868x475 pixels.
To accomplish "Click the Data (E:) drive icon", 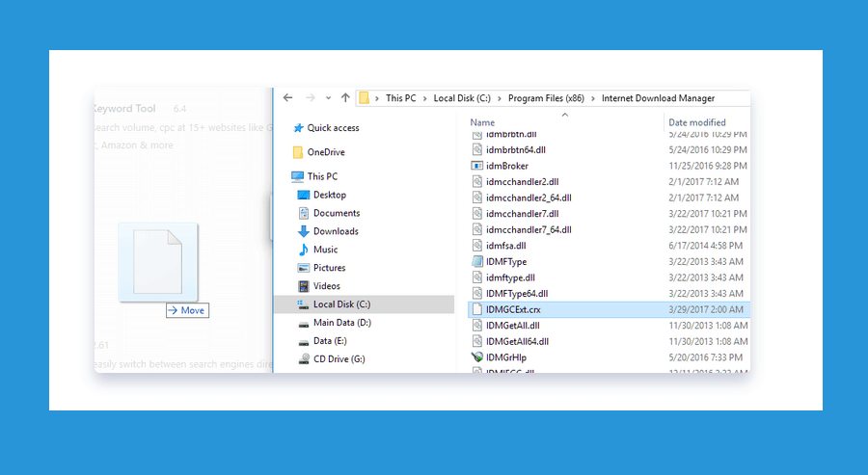I will (304, 341).
